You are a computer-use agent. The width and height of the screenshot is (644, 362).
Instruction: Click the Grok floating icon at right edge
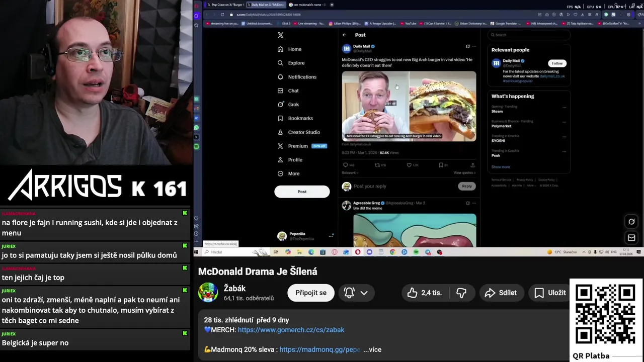pyautogui.click(x=631, y=222)
